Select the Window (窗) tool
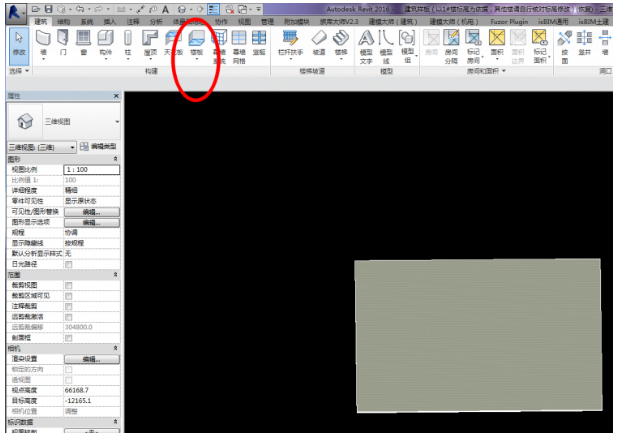This screenshot has width=617, height=439. point(83,42)
